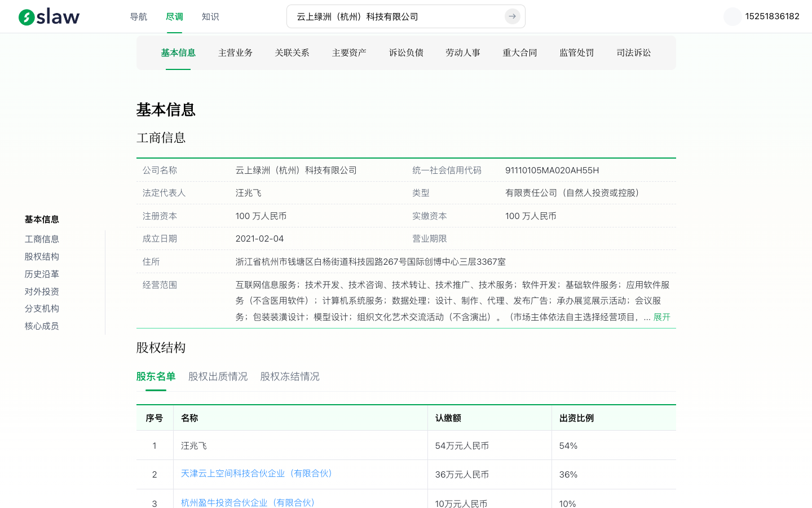Click the user avatar next to phone number
This screenshot has width=812, height=508.
[x=732, y=17]
